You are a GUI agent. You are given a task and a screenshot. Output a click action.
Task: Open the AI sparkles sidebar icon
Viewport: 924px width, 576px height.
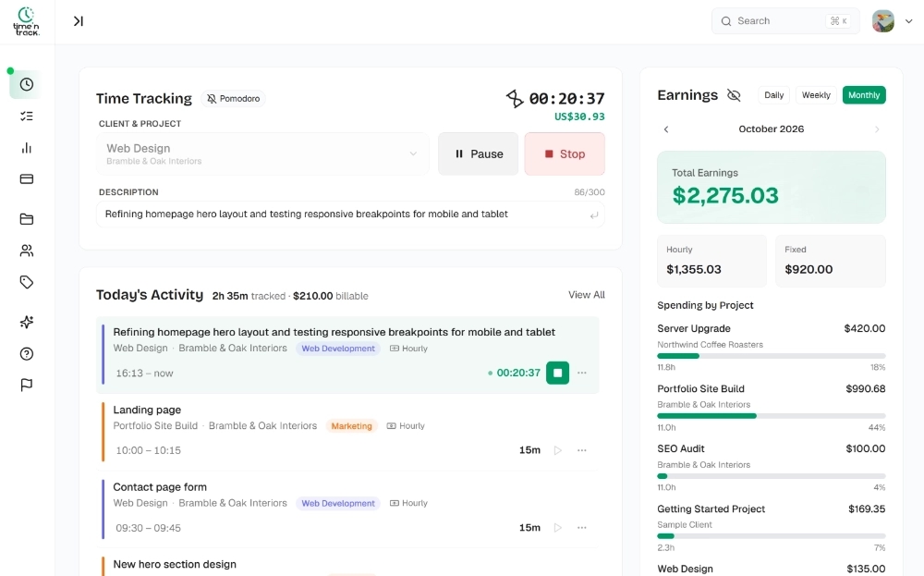coord(27,322)
